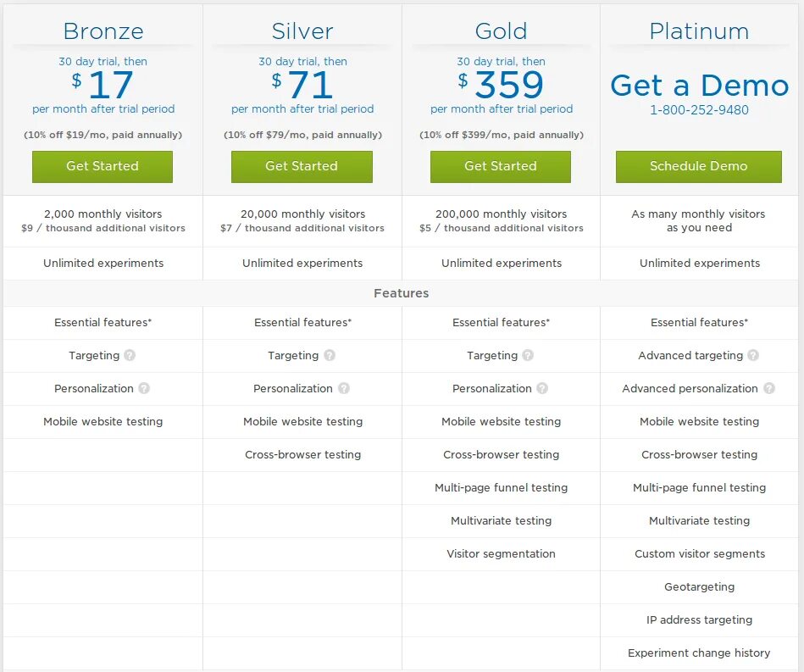Click Experiment change history in Platinum

(x=700, y=653)
